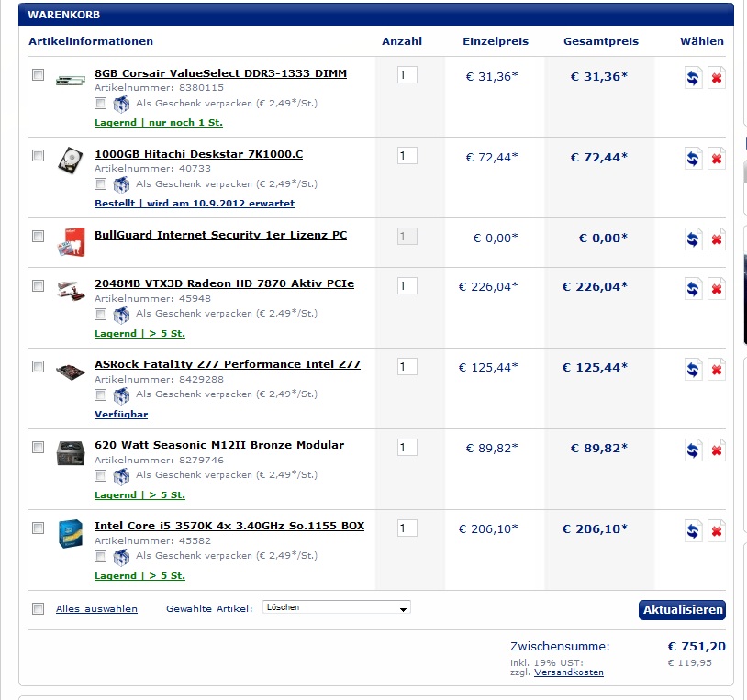This screenshot has height=700, width=747.
Task: Click gift wrap icon under Seasonic M12II
Action: [x=121, y=476]
